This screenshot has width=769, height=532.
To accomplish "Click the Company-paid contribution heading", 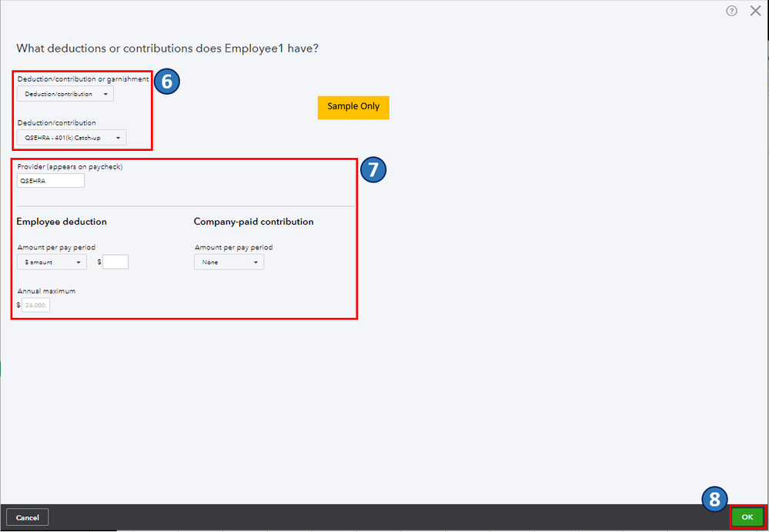I will tap(253, 222).
